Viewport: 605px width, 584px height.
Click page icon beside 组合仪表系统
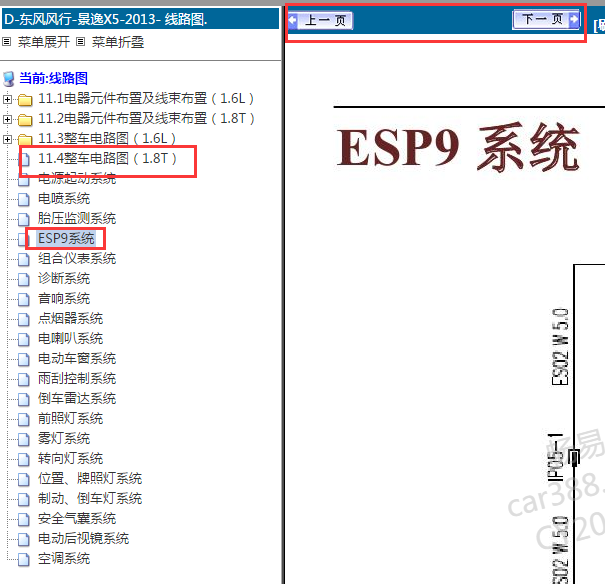(24, 259)
